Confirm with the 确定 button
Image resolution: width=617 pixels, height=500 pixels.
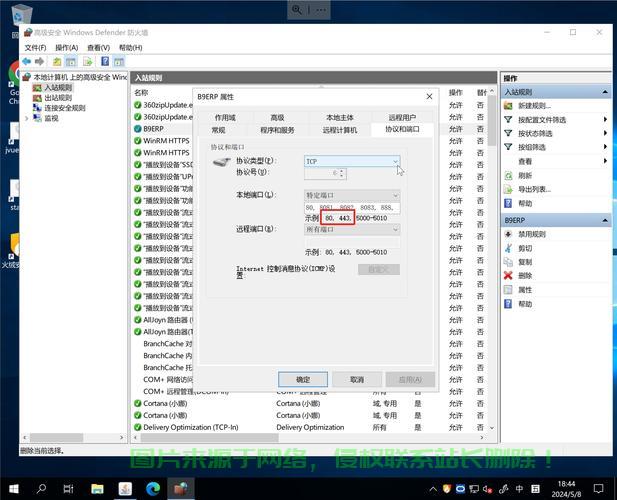(303, 379)
